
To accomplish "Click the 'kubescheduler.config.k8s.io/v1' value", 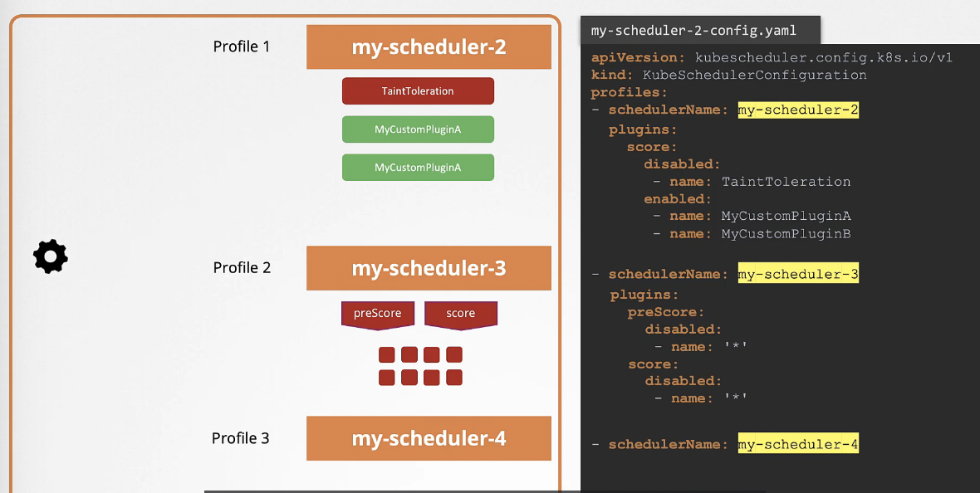I will 823,58.
